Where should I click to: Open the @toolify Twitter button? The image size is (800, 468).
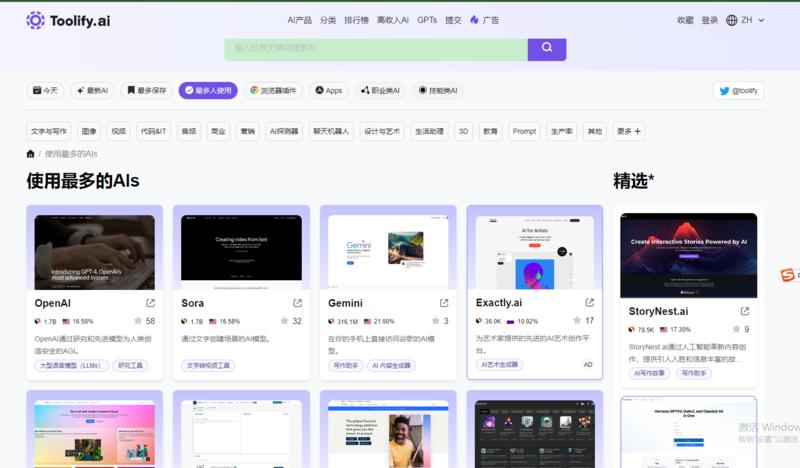click(738, 91)
